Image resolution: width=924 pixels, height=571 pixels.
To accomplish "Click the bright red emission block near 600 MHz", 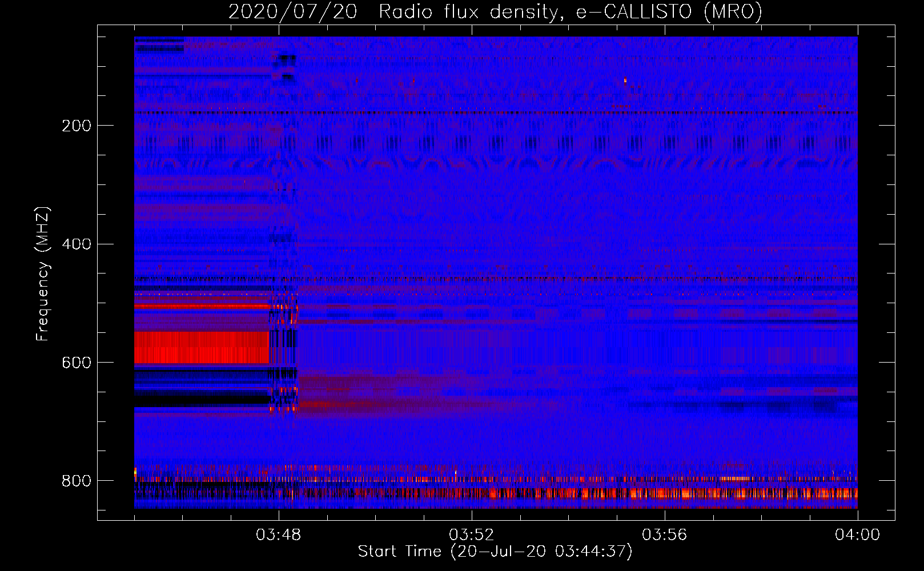I will 202,347.
